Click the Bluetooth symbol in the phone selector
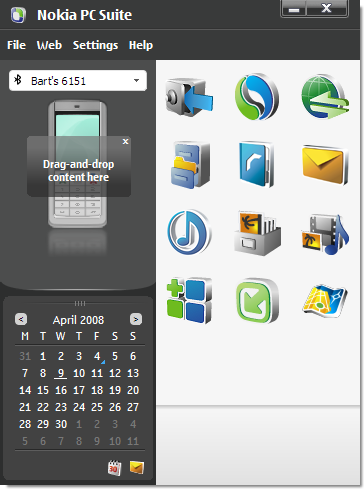The width and height of the screenshot is (364, 489). click(x=18, y=80)
